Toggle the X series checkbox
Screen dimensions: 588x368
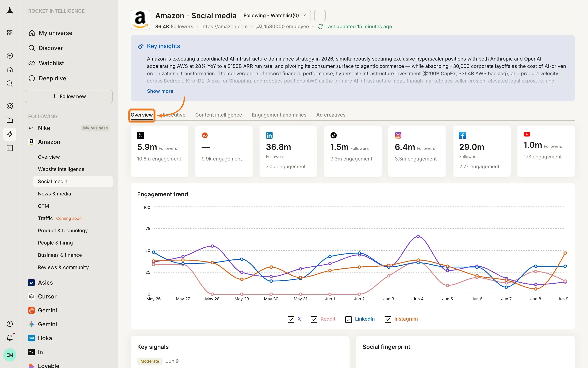(x=291, y=319)
